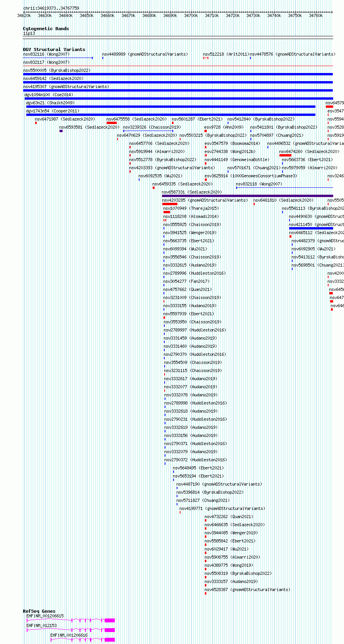
Task: Click nsv5711827 (Chuang2021) label
Action: point(203,500)
